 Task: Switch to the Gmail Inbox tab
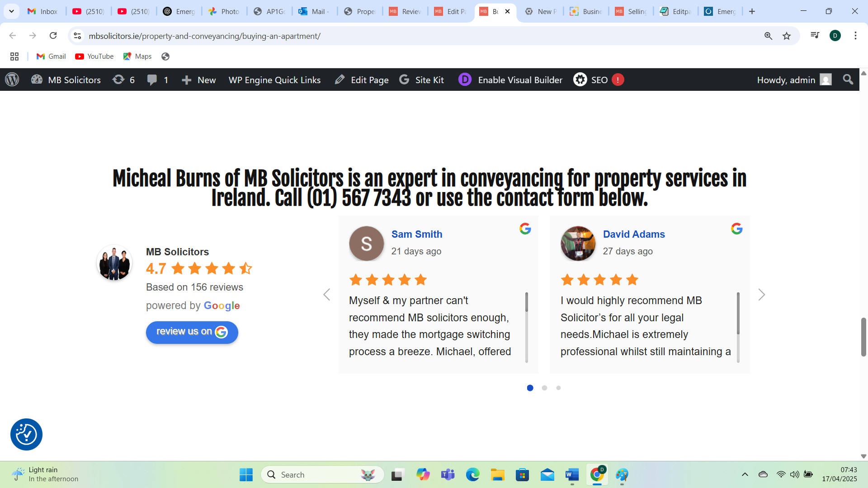click(43, 11)
